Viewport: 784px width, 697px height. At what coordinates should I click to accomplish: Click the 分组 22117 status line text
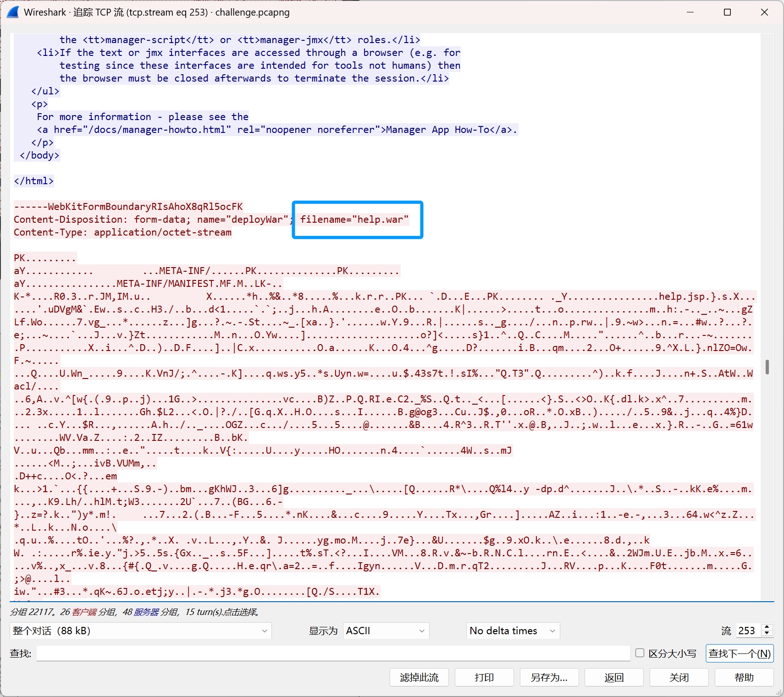[x=33, y=612]
